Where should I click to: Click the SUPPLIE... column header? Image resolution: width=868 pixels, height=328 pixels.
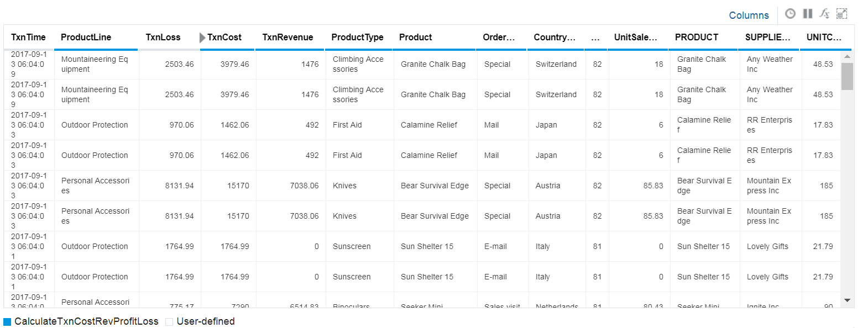tap(767, 38)
